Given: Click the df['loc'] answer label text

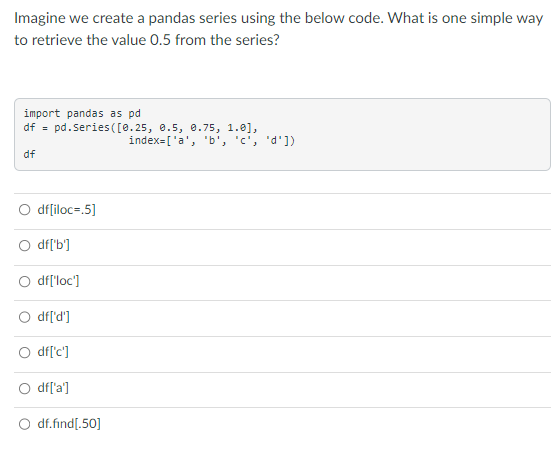Looking at the screenshot, I should point(58,281).
